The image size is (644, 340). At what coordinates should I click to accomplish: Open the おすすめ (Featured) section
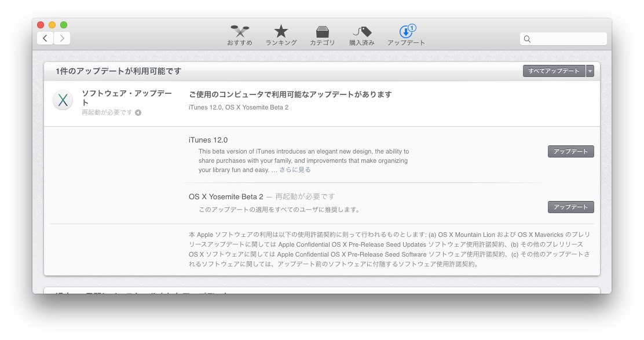click(239, 35)
